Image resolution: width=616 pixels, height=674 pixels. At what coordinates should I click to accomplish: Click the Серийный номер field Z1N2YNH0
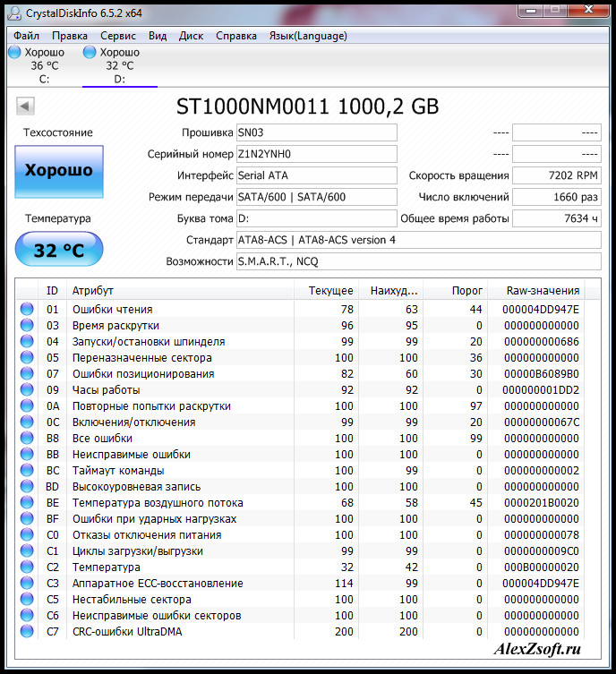pos(316,154)
